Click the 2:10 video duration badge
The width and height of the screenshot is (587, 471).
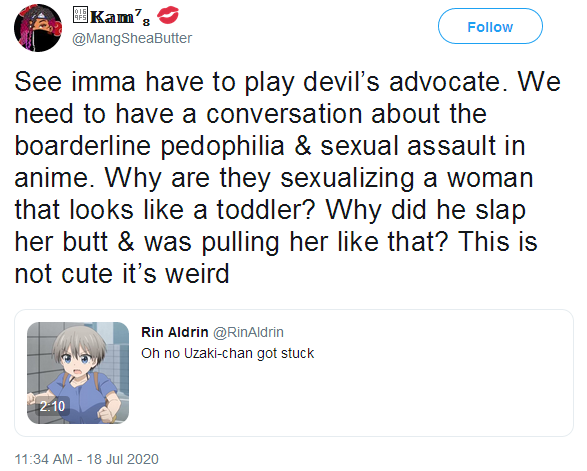(x=52, y=406)
